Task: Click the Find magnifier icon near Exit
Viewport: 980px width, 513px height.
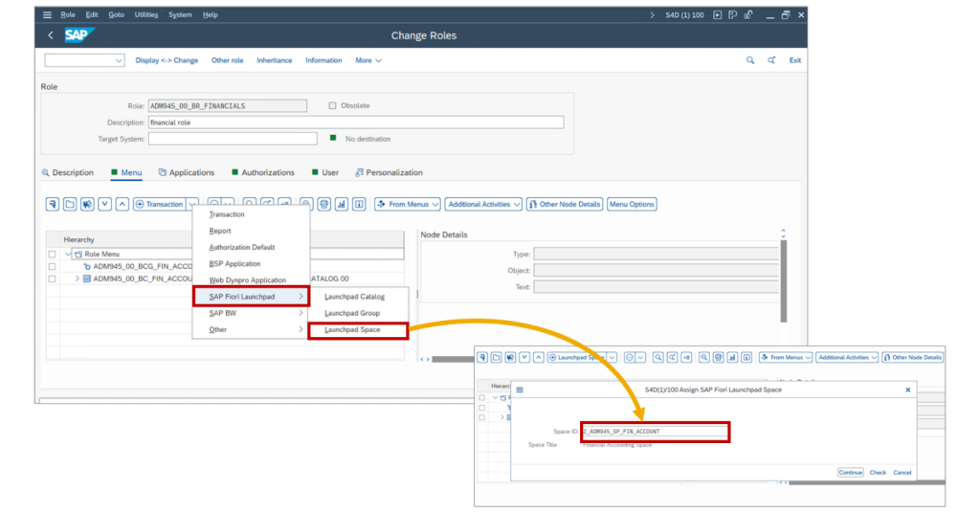Action: click(750, 60)
